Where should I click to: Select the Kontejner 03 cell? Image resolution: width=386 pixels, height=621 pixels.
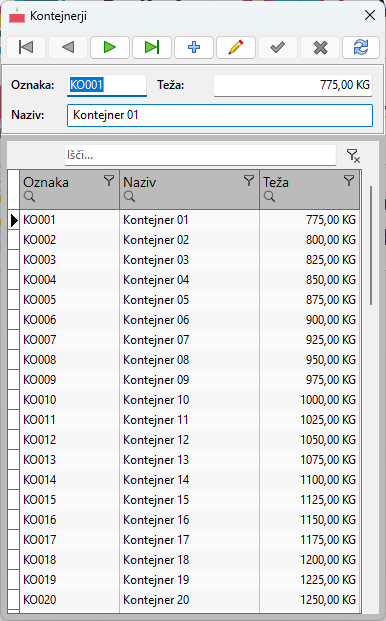190,260
